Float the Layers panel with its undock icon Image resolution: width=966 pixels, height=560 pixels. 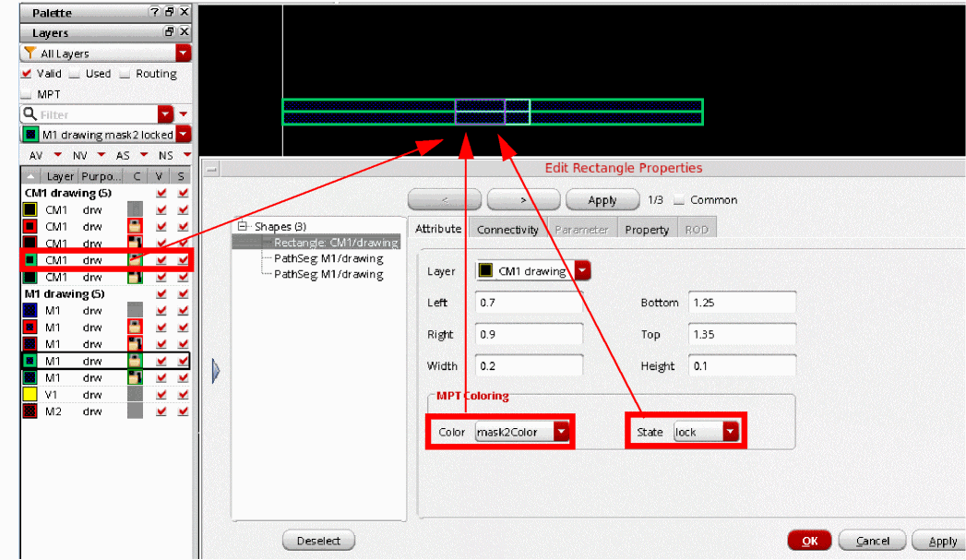(170, 32)
